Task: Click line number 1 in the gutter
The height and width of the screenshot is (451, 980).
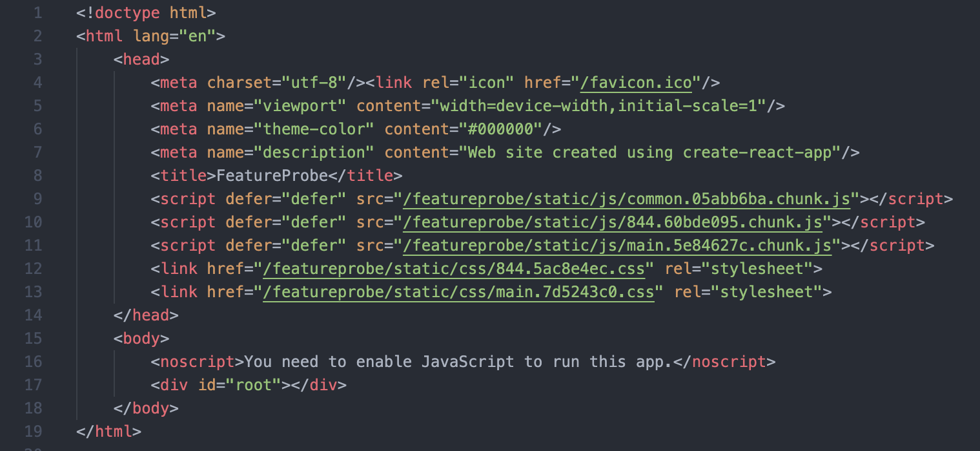Action: point(37,13)
